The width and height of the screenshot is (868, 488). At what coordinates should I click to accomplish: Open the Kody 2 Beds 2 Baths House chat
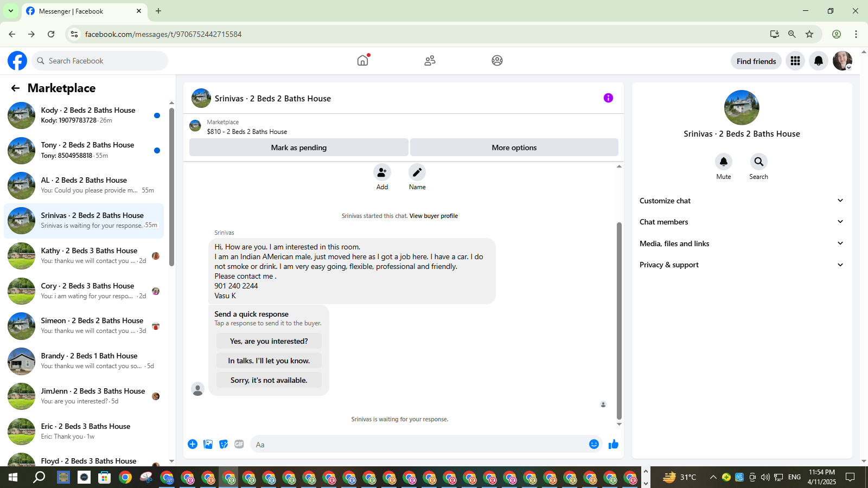(84, 115)
